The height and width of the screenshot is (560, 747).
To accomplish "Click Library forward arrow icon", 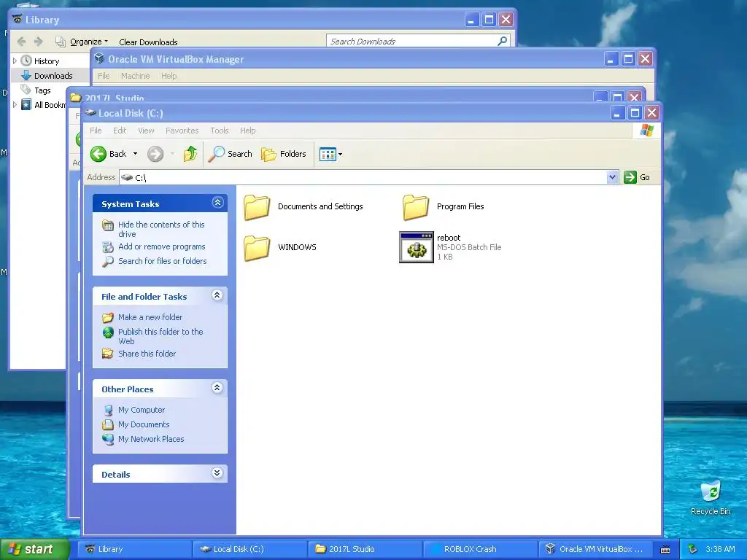I will click(x=39, y=42).
